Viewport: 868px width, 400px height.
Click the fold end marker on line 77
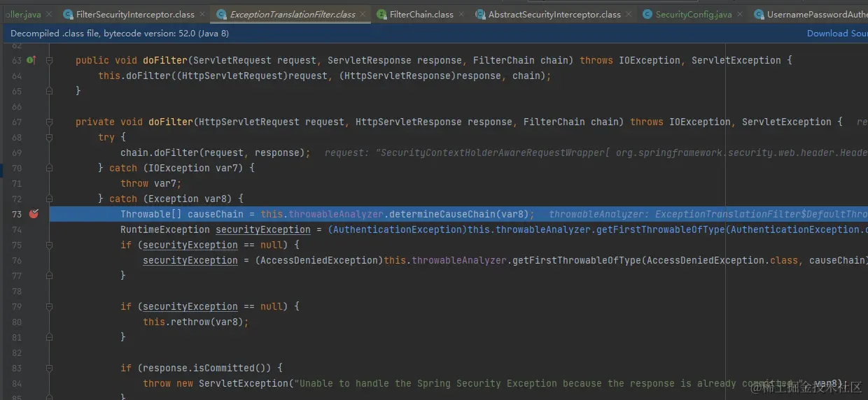[50, 276]
